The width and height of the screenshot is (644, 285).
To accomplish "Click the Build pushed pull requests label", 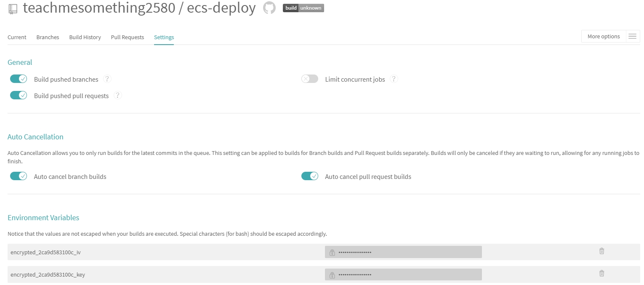I will coord(71,96).
